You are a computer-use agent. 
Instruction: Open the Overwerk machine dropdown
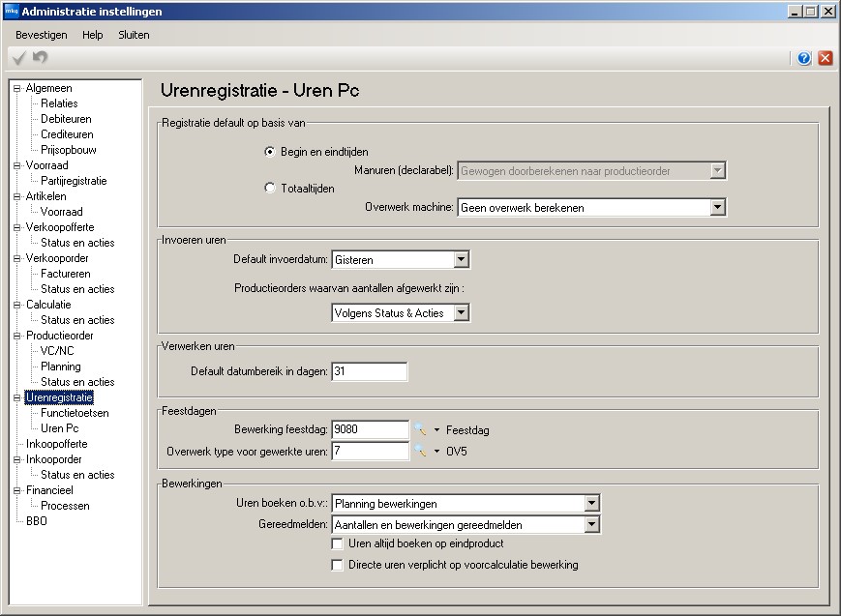(718, 208)
